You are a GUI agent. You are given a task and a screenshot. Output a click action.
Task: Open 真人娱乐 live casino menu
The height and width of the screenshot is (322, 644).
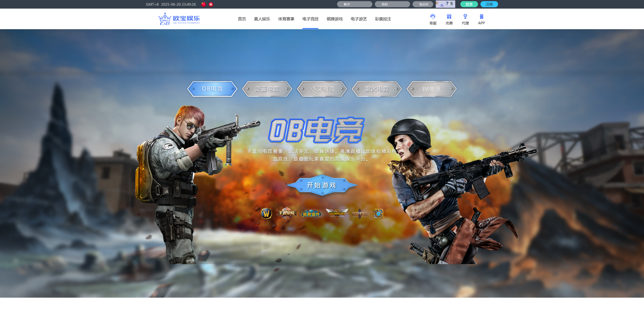pyautogui.click(x=262, y=19)
